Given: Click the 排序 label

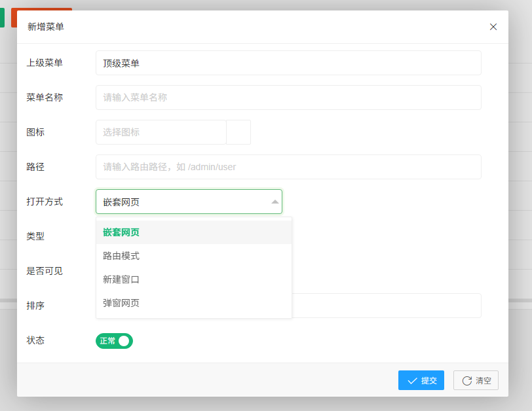Looking at the screenshot, I should tap(35, 306).
